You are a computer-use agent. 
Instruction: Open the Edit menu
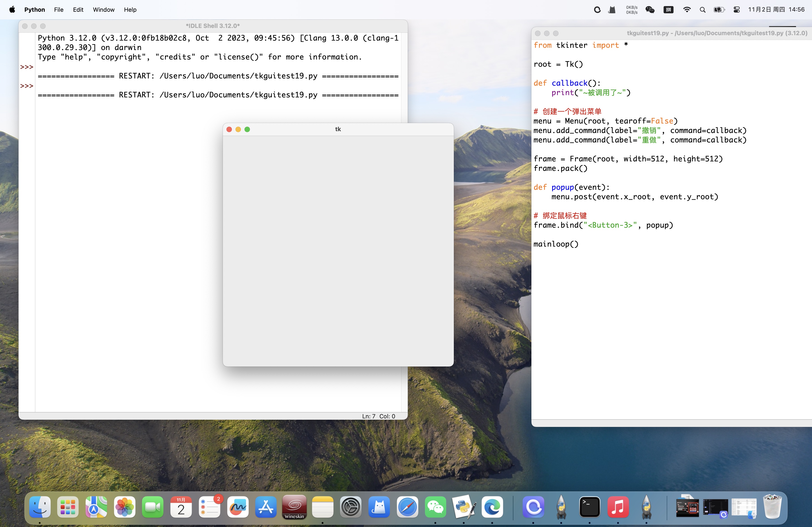point(78,9)
